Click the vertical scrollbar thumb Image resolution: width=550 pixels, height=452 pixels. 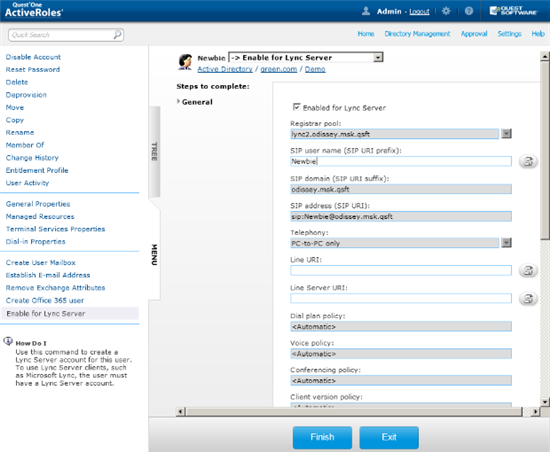545,151
